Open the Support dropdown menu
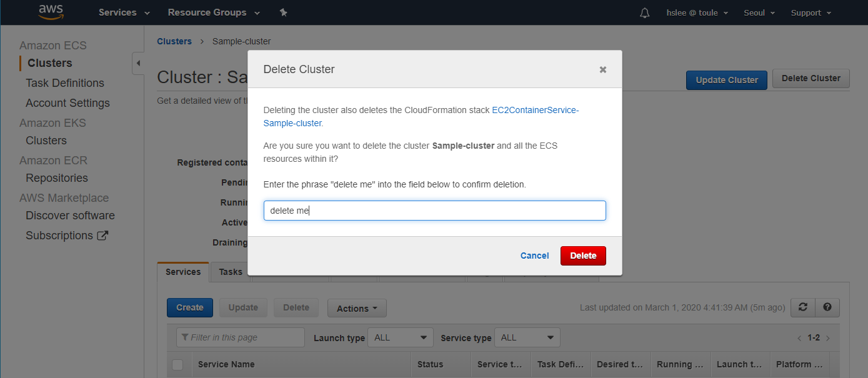 [x=811, y=12]
